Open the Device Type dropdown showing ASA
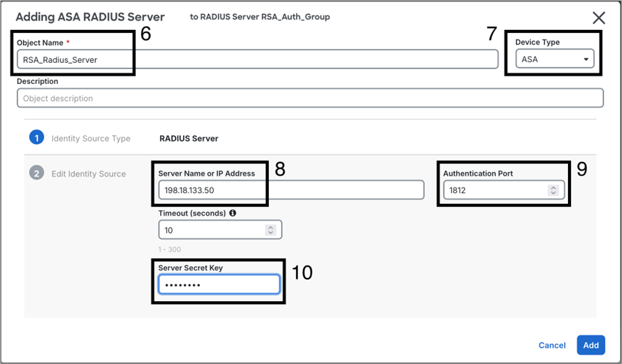This screenshot has height=364, width=622. click(555, 59)
